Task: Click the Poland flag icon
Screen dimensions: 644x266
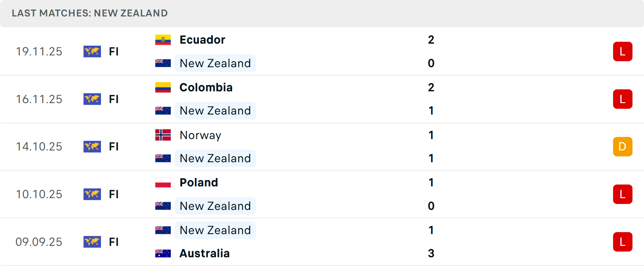Action: click(163, 183)
